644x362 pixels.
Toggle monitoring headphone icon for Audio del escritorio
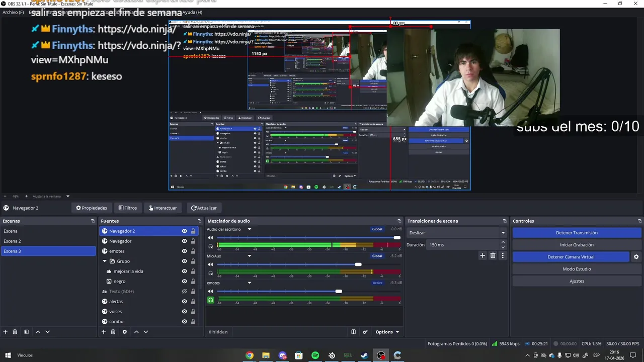tap(211, 246)
